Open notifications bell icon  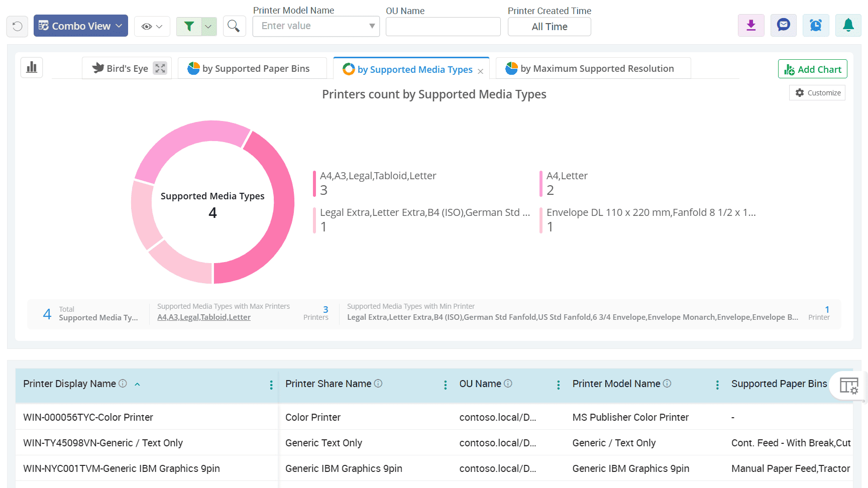(x=848, y=25)
